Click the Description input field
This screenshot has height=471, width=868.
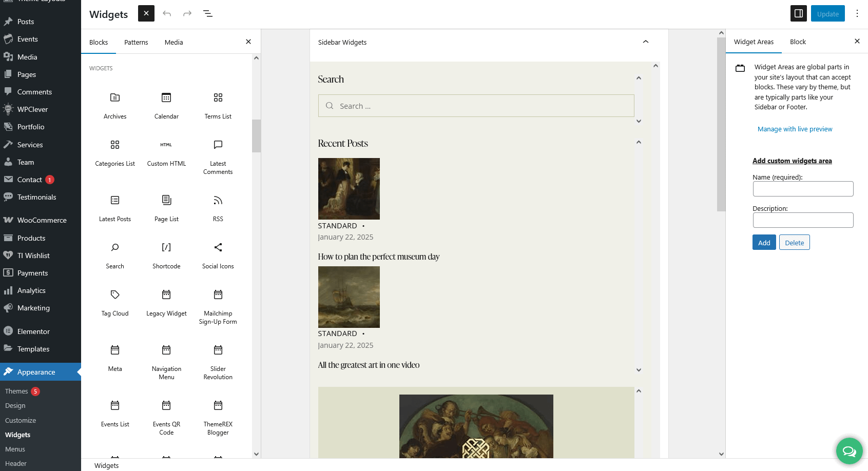(803, 220)
